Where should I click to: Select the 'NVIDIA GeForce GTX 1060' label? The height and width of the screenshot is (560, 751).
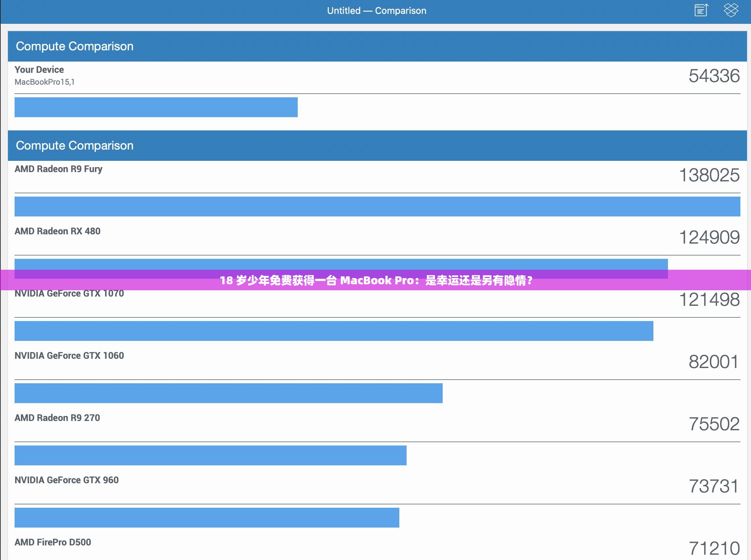click(x=69, y=355)
